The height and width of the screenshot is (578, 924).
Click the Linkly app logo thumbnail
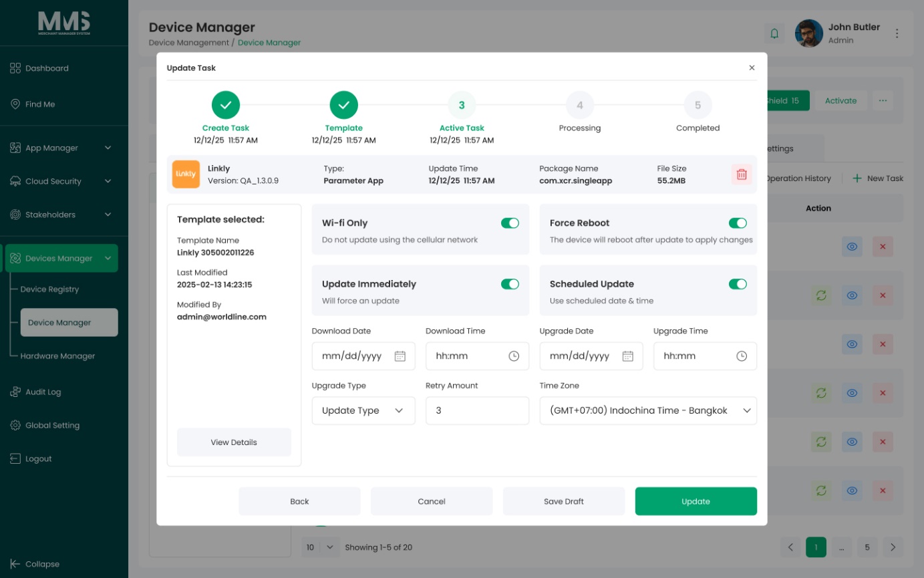pyautogui.click(x=186, y=174)
